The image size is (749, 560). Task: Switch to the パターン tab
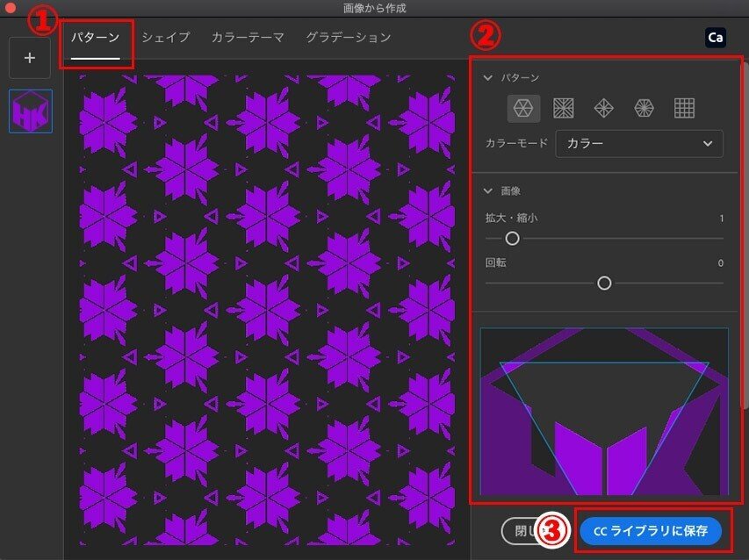[96, 37]
